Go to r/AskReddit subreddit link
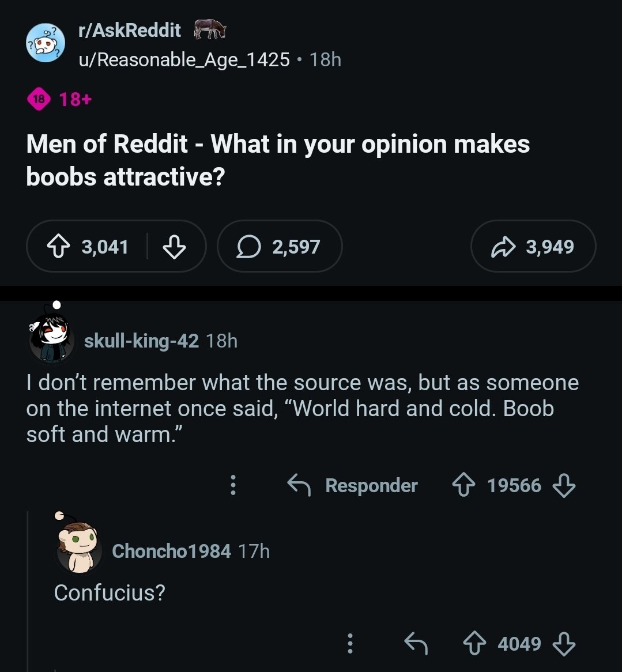Screen dimensions: 622x672 [x=130, y=30]
